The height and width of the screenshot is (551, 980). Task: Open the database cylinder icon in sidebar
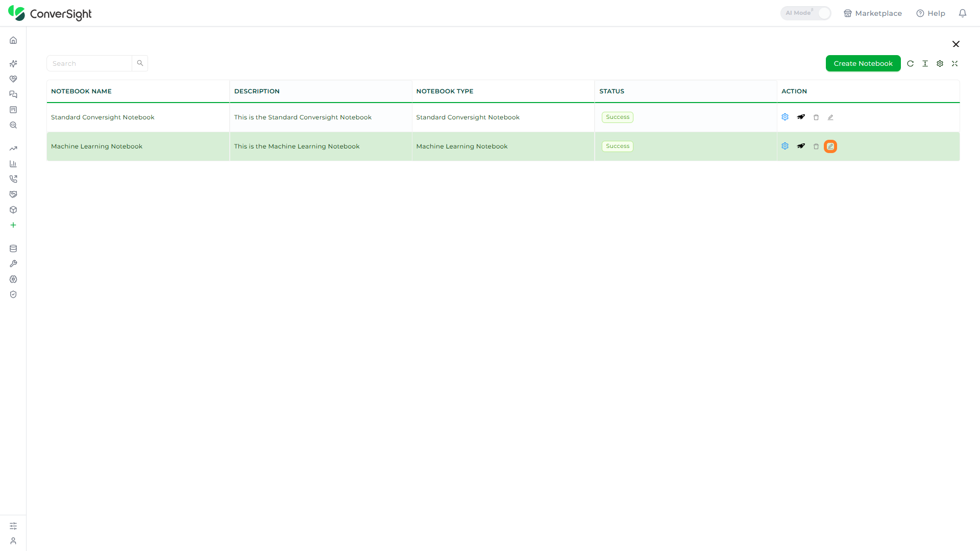click(x=13, y=248)
